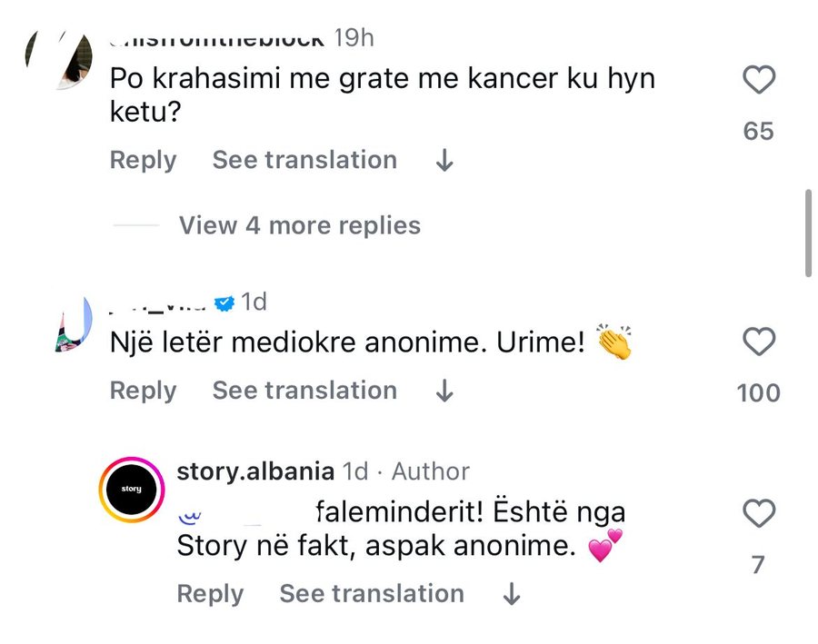818x644 pixels.
Task: Like Një letër mediokre anonime comment
Action: [x=759, y=342]
